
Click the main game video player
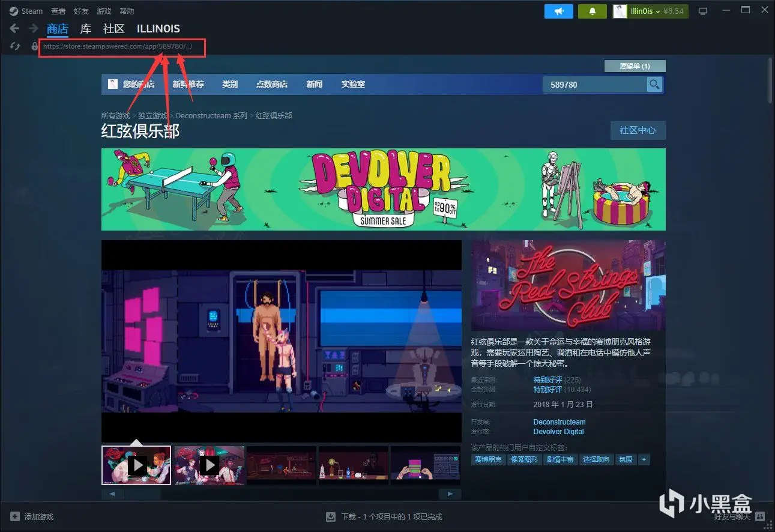click(282, 341)
